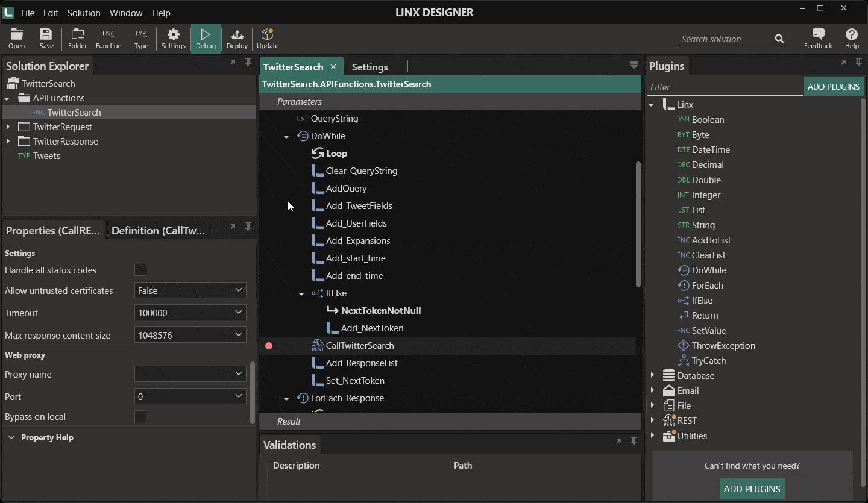Open the Allow untrusted certificates dropdown
Screen dimensions: 868x503
point(239,290)
